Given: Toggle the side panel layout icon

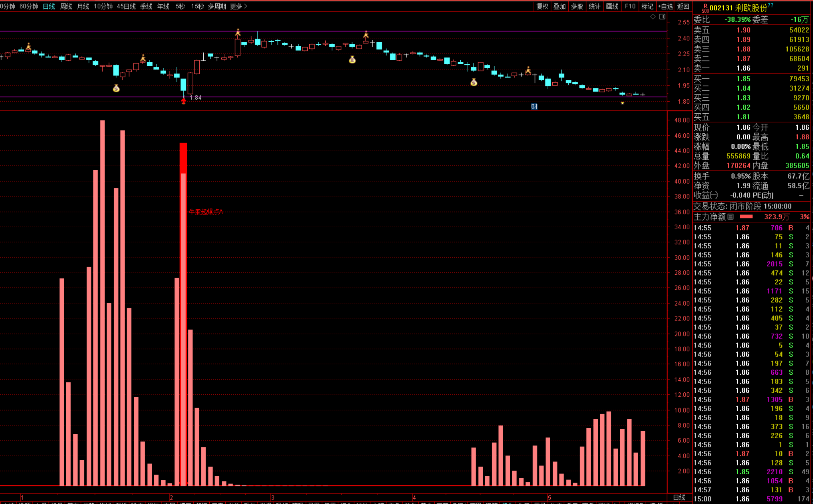Looking at the screenshot, I should coord(662,17).
